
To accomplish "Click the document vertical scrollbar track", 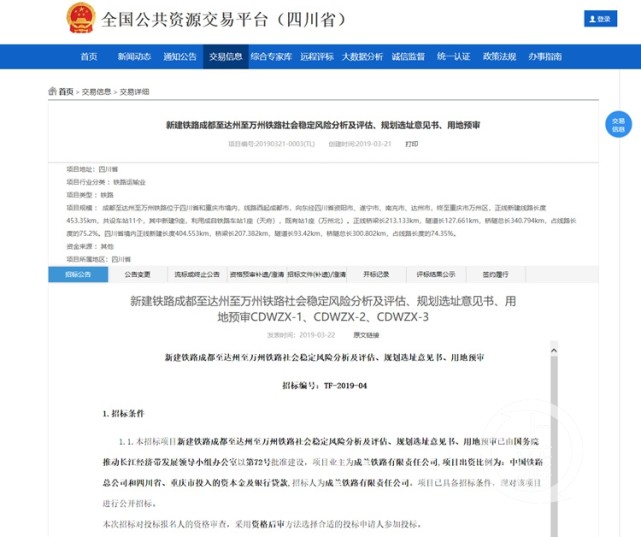I will (x=554, y=445).
